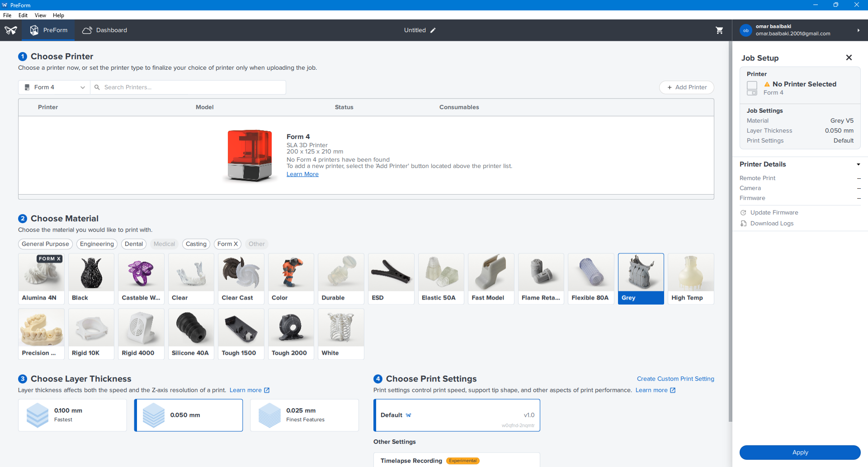The width and height of the screenshot is (868, 467).
Task: Open the Form 4 Learn More link
Action: click(302, 174)
